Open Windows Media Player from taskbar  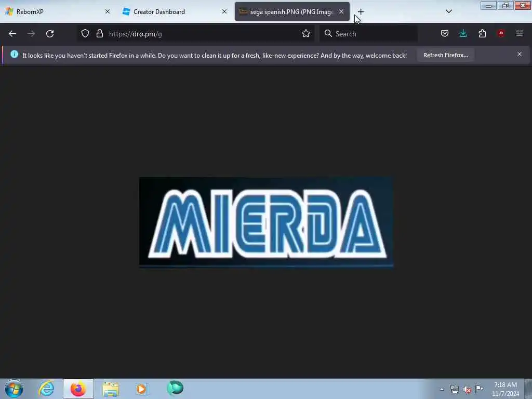(x=142, y=389)
